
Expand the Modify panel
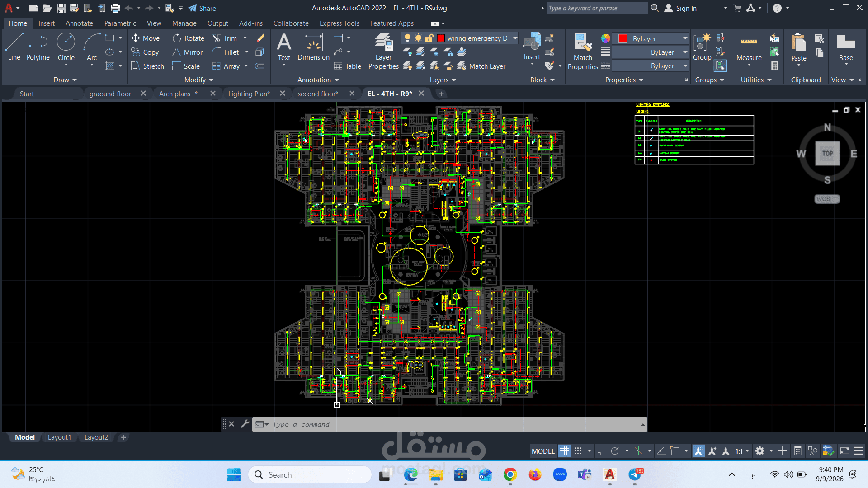pos(199,80)
